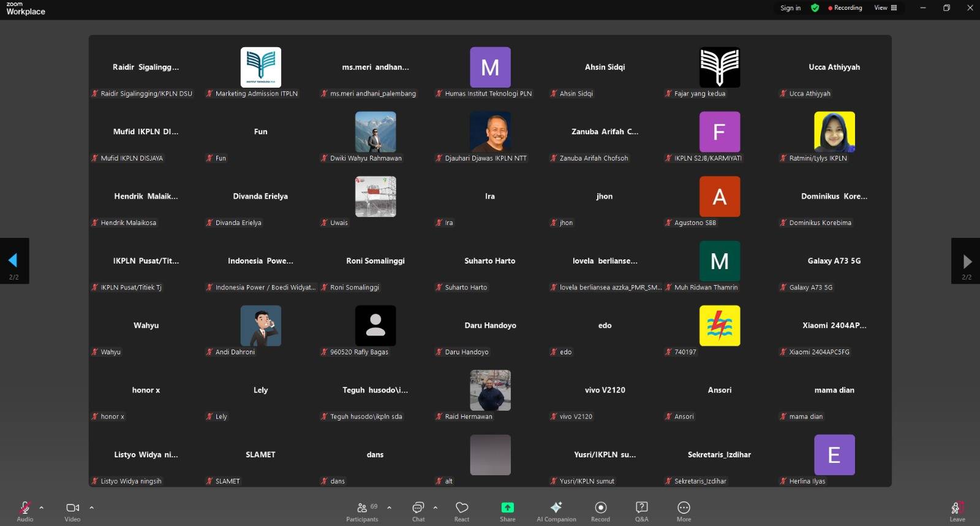
Task: Open the View layout menu
Action: click(885, 8)
